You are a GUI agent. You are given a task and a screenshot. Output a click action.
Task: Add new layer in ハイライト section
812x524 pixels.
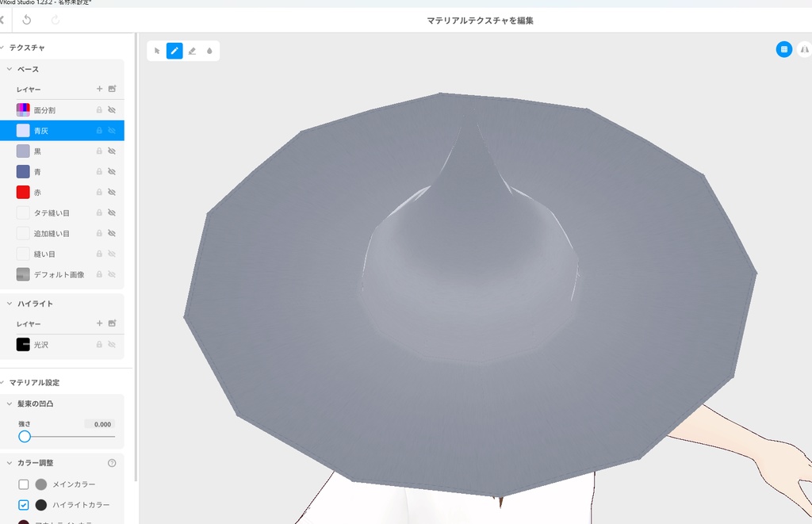[99, 323]
